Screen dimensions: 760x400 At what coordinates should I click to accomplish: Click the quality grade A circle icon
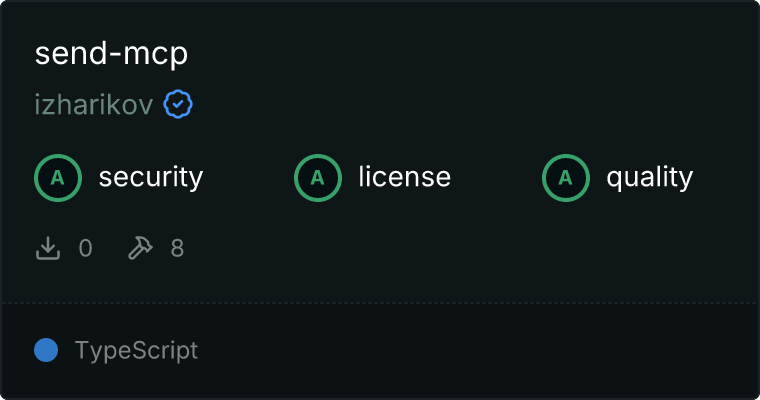coord(566,178)
